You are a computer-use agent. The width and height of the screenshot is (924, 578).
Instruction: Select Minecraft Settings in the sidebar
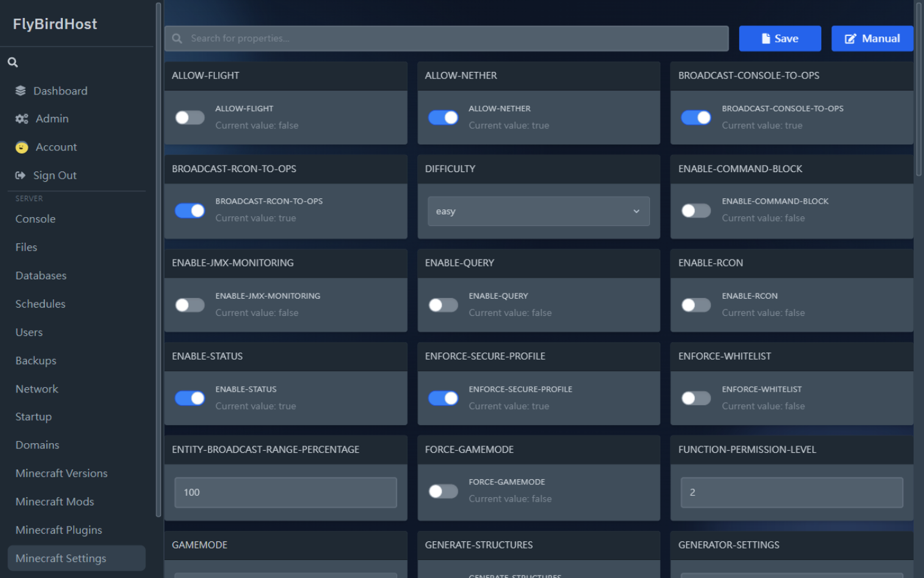76,558
